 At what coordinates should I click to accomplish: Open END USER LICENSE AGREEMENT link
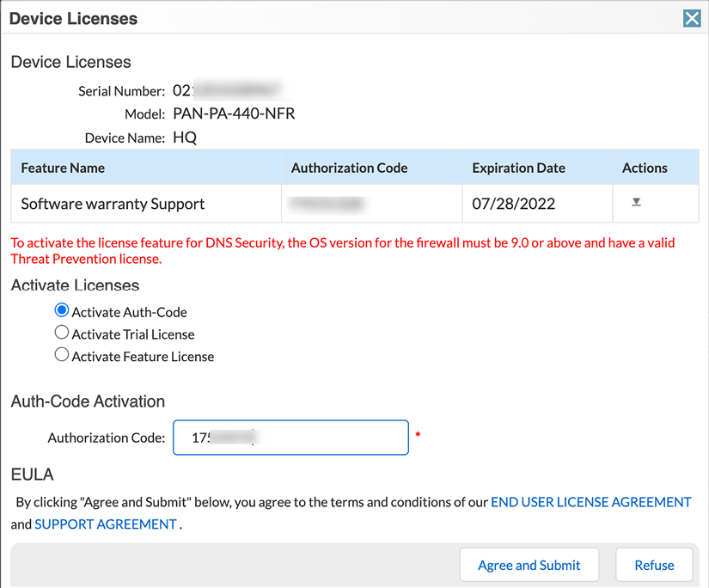pyautogui.click(x=590, y=502)
